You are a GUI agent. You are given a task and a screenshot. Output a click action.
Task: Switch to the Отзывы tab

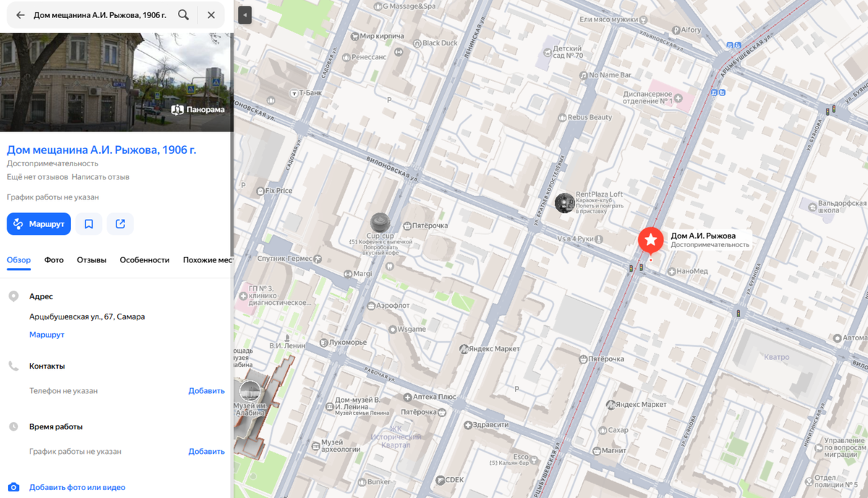[92, 260]
